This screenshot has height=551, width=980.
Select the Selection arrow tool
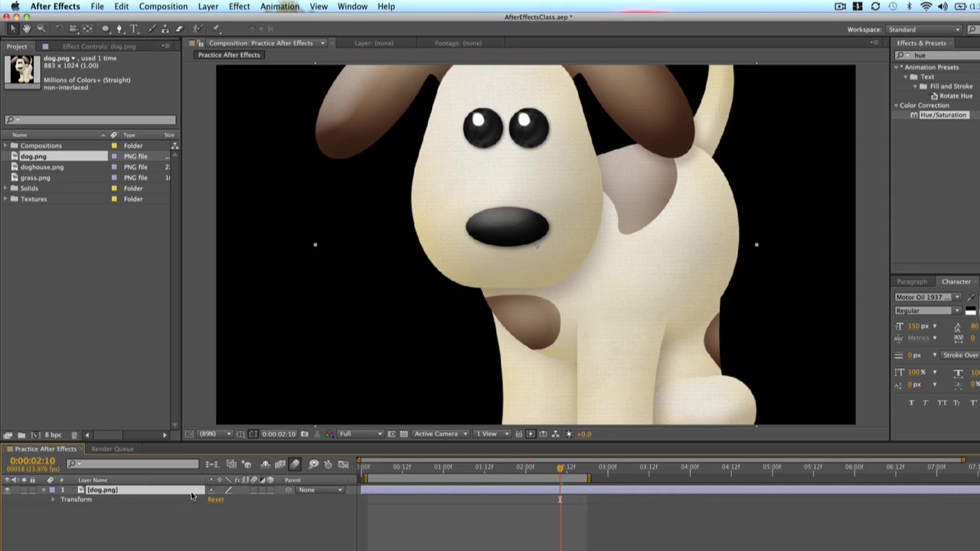coord(13,29)
